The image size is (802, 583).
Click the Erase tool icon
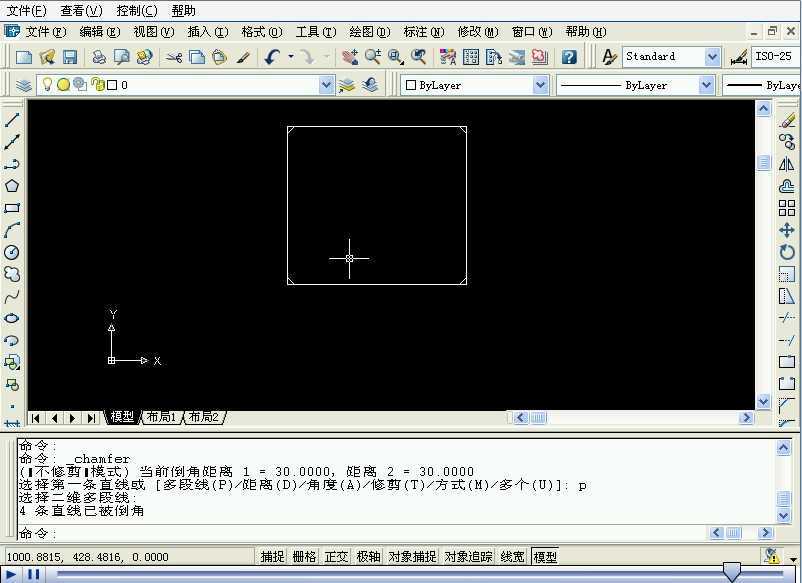pos(787,120)
